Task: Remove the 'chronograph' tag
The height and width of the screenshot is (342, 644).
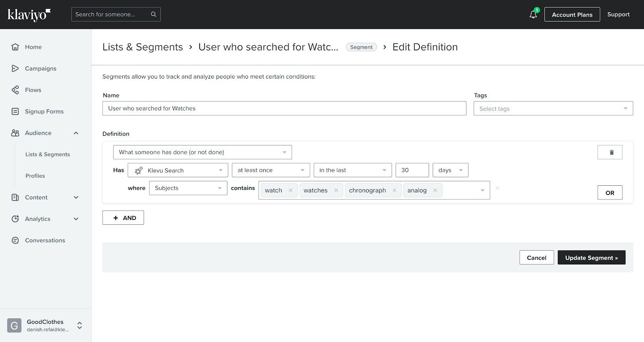Action: [x=394, y=190]
